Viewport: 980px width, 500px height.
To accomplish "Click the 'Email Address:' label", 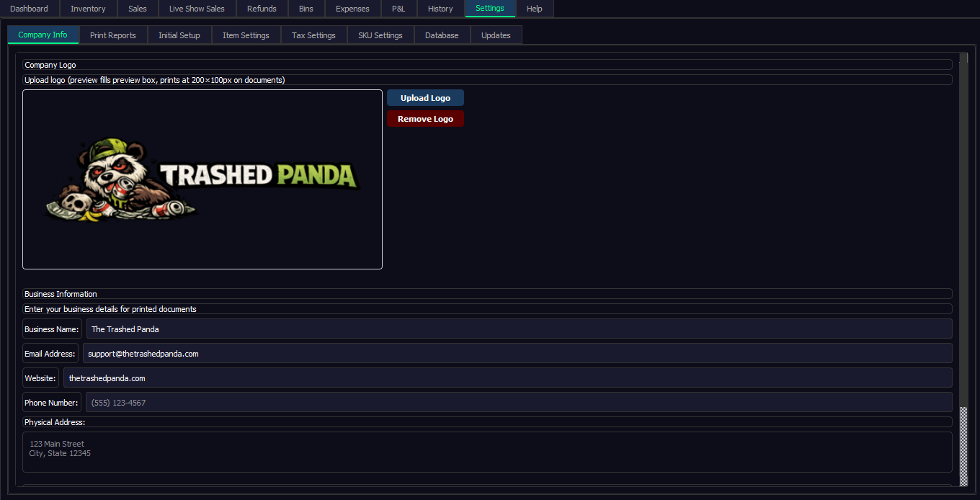I will tap(50, 354).
